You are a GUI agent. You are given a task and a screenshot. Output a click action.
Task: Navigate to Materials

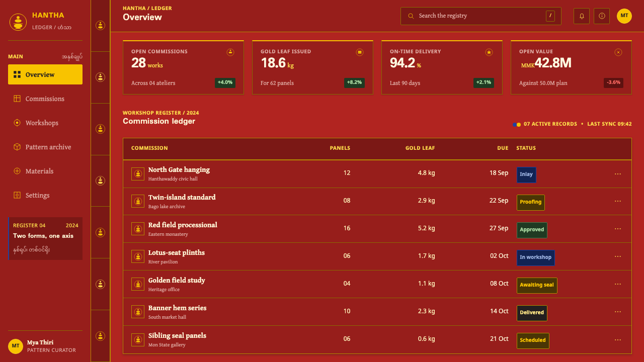[45, 171]
